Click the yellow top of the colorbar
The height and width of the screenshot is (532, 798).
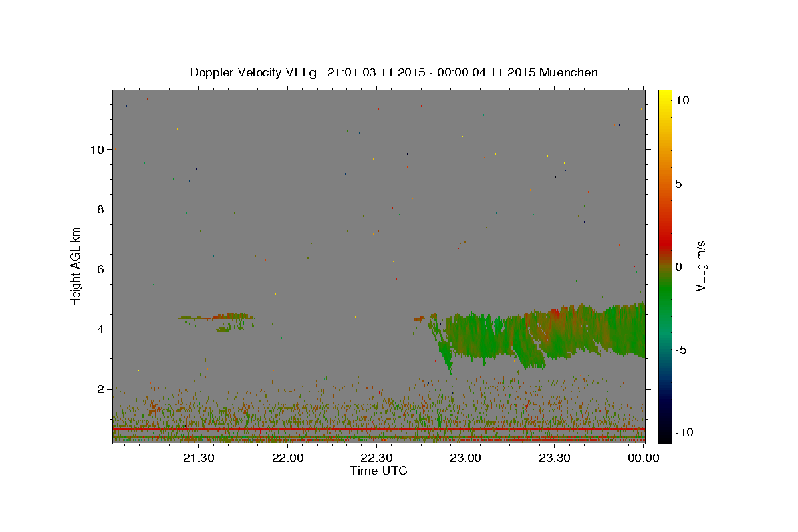[664, 96]
